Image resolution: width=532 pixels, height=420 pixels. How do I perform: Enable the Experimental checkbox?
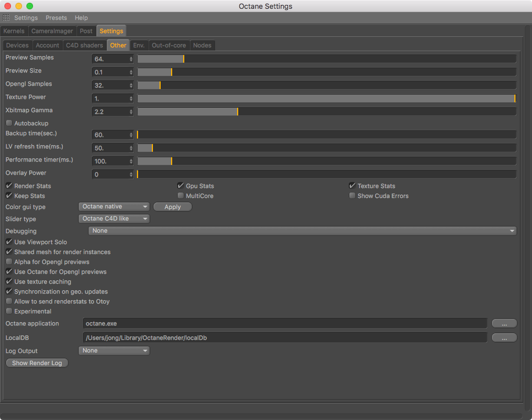(9, 311)
